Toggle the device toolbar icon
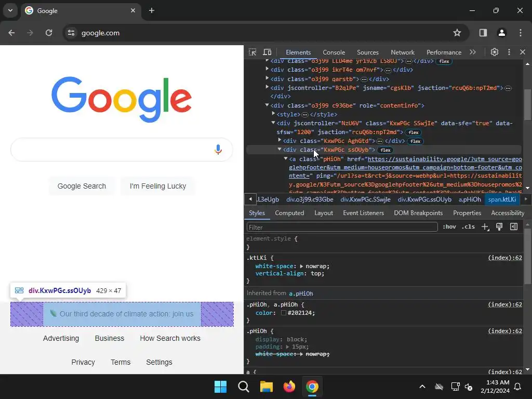 coord(267,52)
